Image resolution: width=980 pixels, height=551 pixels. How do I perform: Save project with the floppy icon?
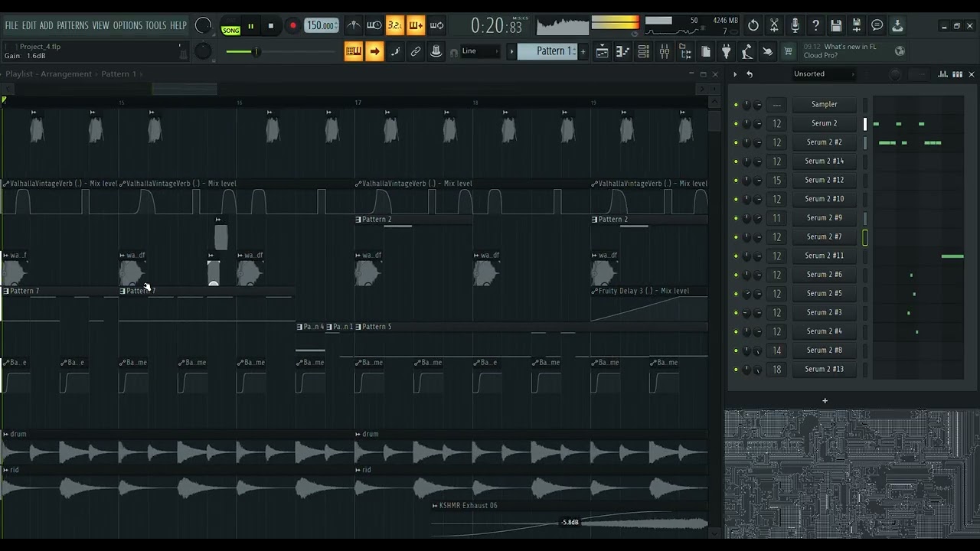836,25
